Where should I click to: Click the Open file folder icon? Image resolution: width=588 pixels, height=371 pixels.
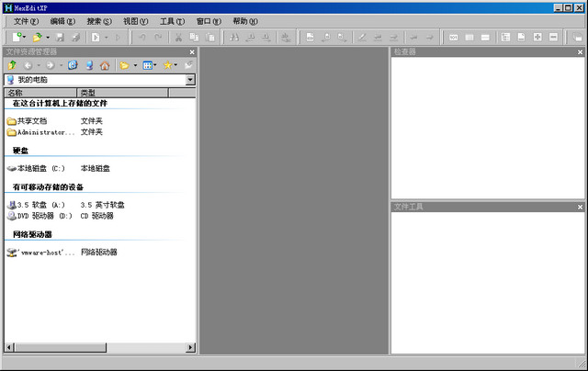point(37,37)
